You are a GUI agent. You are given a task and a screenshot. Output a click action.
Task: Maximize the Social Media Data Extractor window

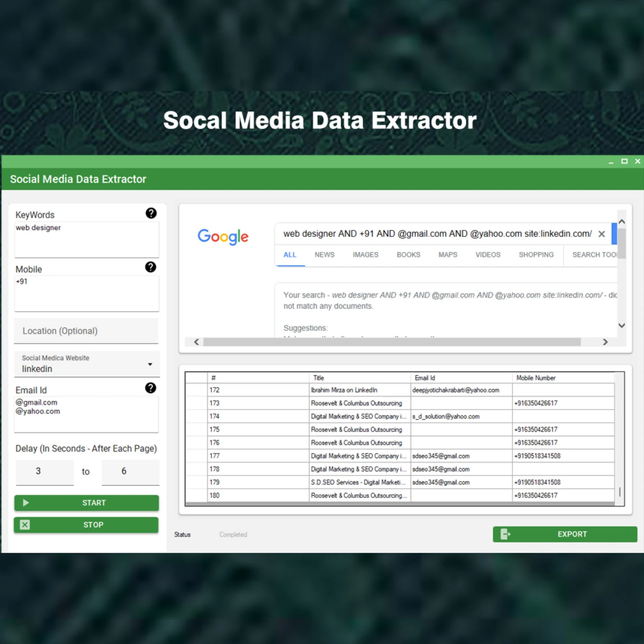[x=625, y=161]
